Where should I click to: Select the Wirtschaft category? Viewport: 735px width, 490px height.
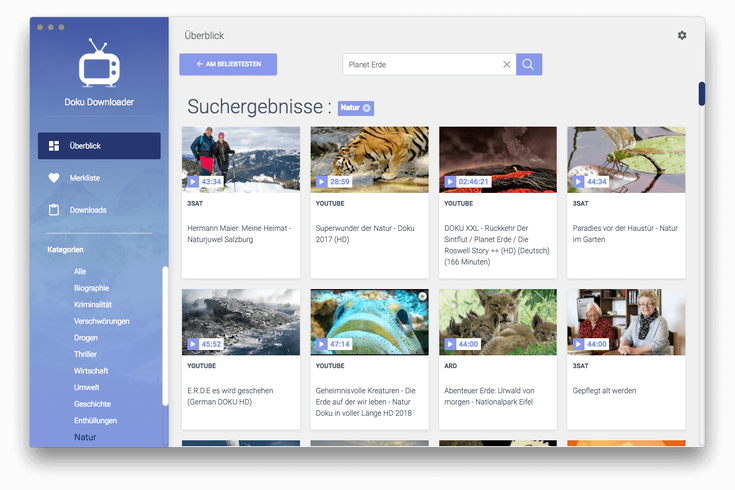91,371
